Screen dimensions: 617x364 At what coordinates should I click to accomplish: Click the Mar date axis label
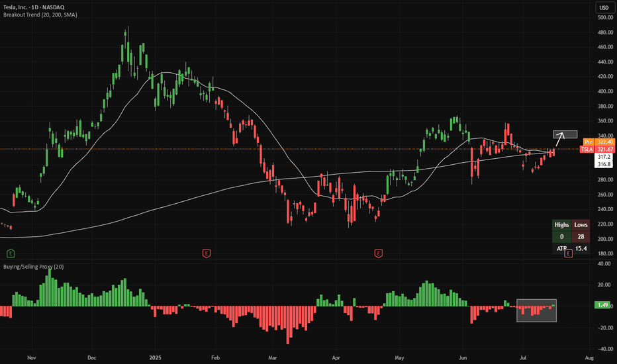[x=272, y=357]
